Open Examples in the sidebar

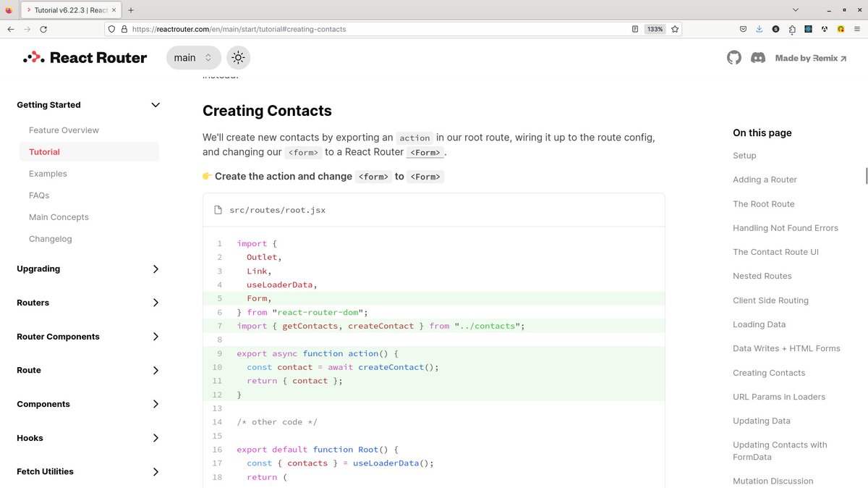point(48,174)
